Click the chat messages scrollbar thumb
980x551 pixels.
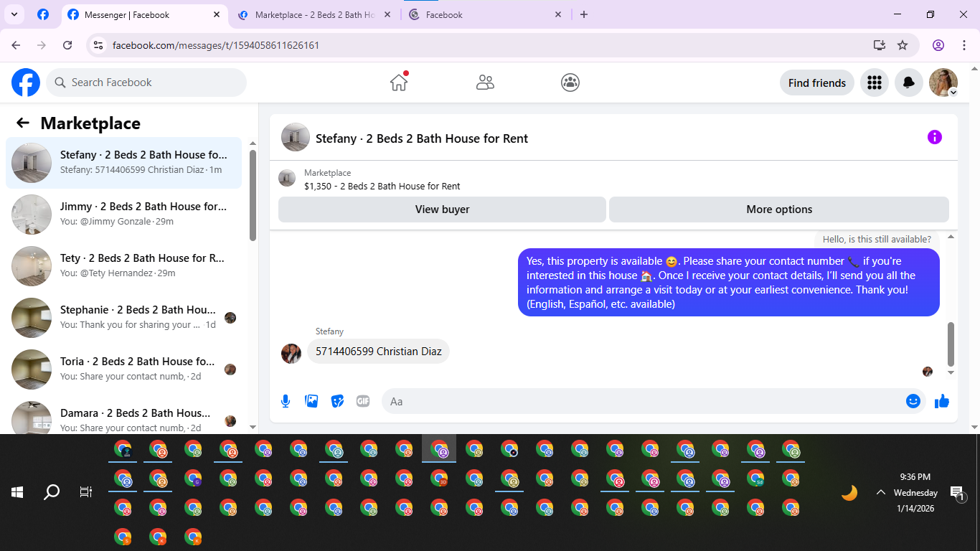(x=951, y=344)
